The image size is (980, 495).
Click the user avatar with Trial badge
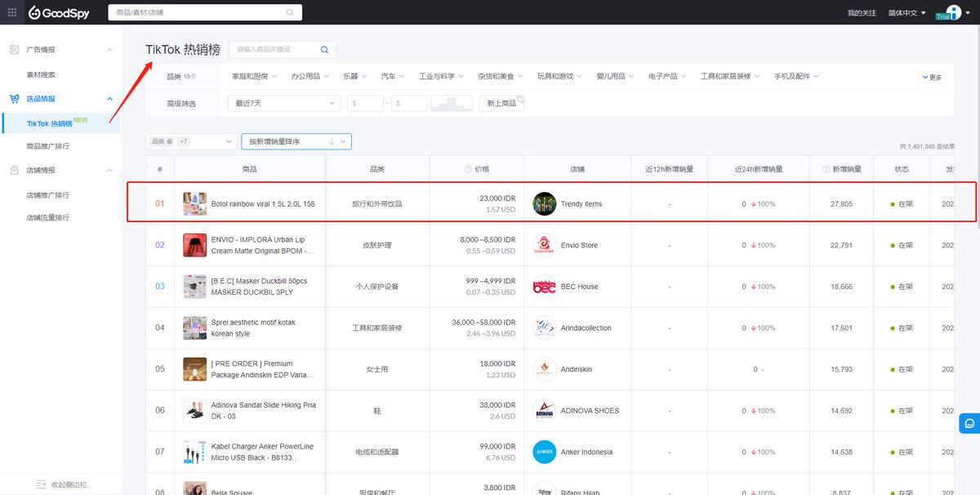coord(952,12)
